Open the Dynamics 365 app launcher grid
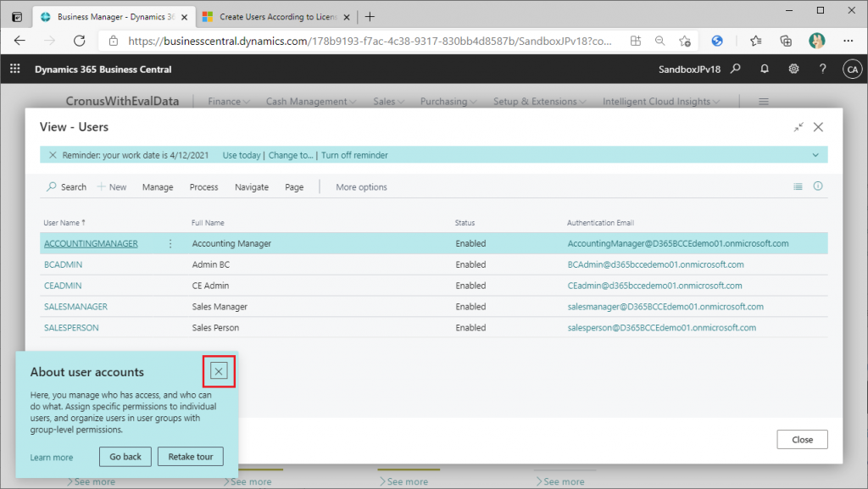Screen dimensions: 868x489 click(15, 69)
